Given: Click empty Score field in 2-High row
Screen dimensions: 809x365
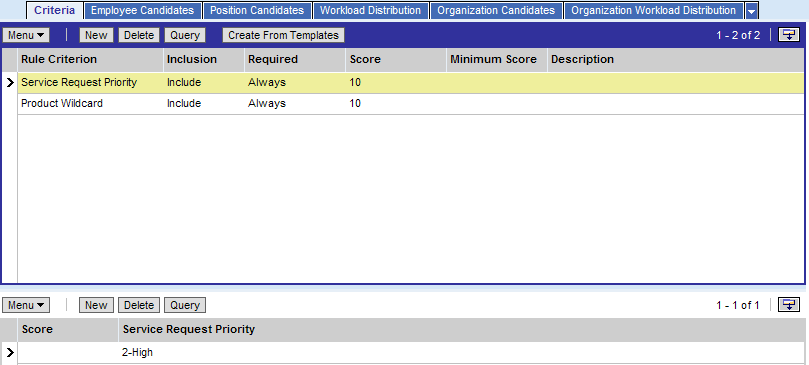Looking at the screenshot, I should coord(68,353).
